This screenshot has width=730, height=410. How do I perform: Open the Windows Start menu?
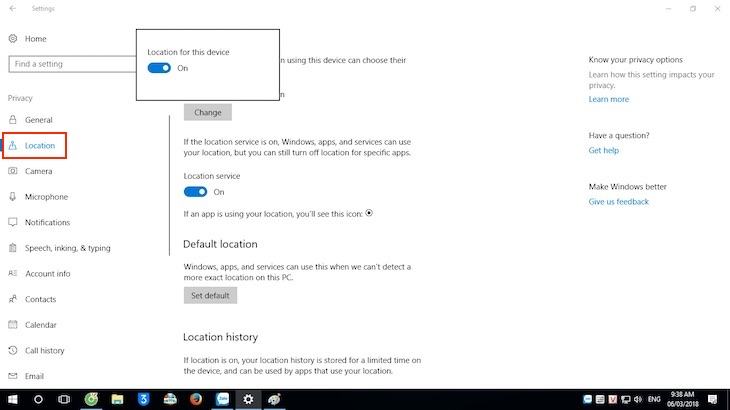13,399
